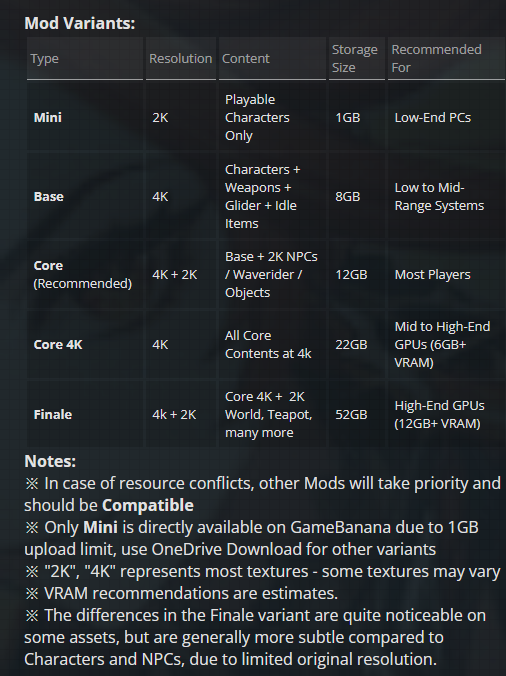Click the Finale variant label
This screenshot has height=676, width=506.
pyautogui.click(x=53, y=414)
